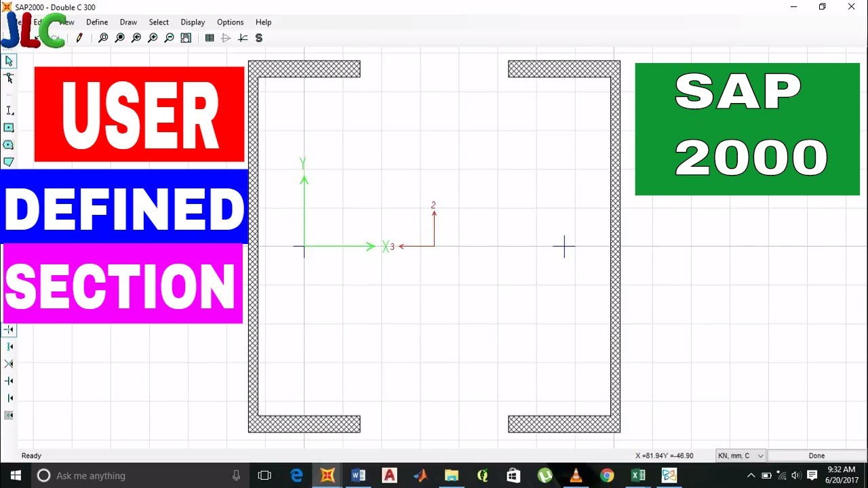Screen dimensions: 868x488
Task: Open the section properties table icon
Action: 210,38
